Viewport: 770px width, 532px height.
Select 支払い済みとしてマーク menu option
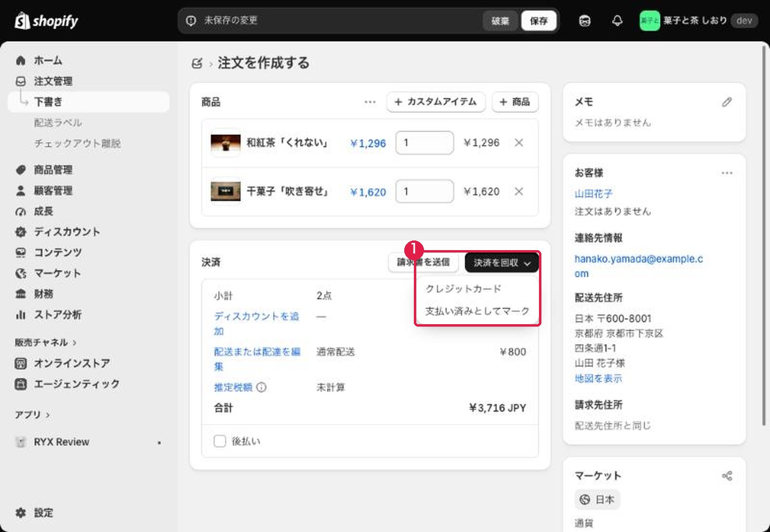coord(476,311)
